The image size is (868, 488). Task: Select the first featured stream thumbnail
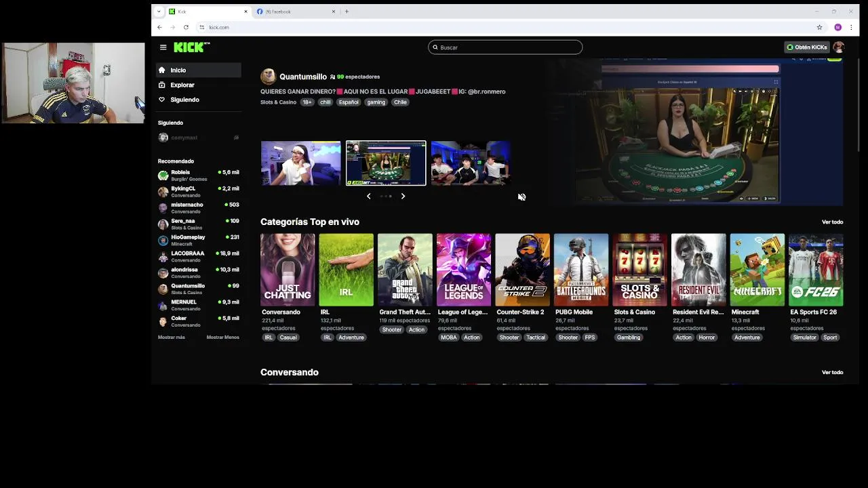click(x=300, y=163)
